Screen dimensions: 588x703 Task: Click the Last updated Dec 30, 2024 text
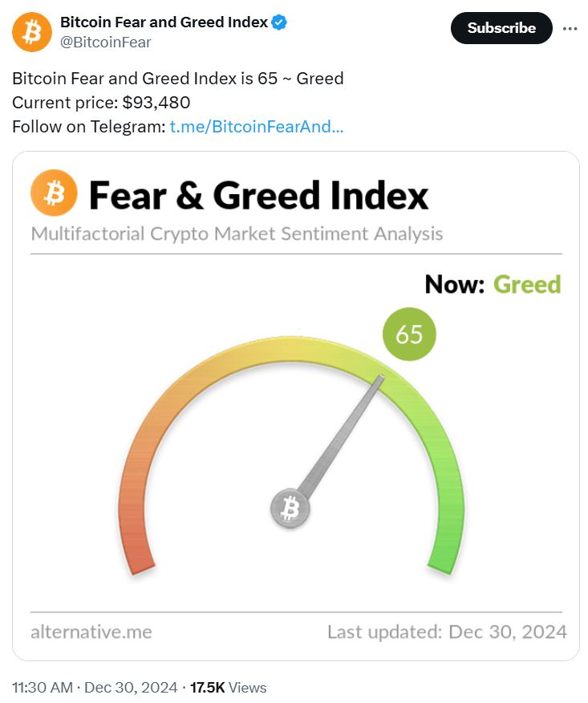[448, 632]
